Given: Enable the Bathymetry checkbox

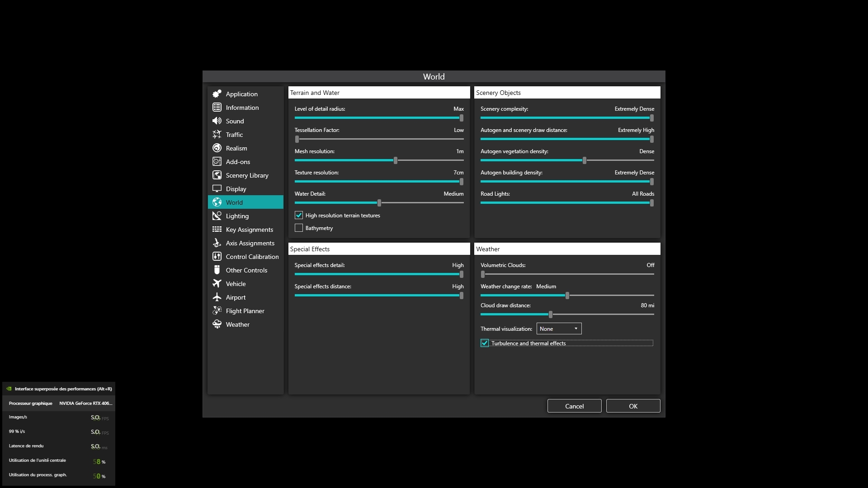Looking at the screenshot, I should pyautogui.click(x=299, y=228).
